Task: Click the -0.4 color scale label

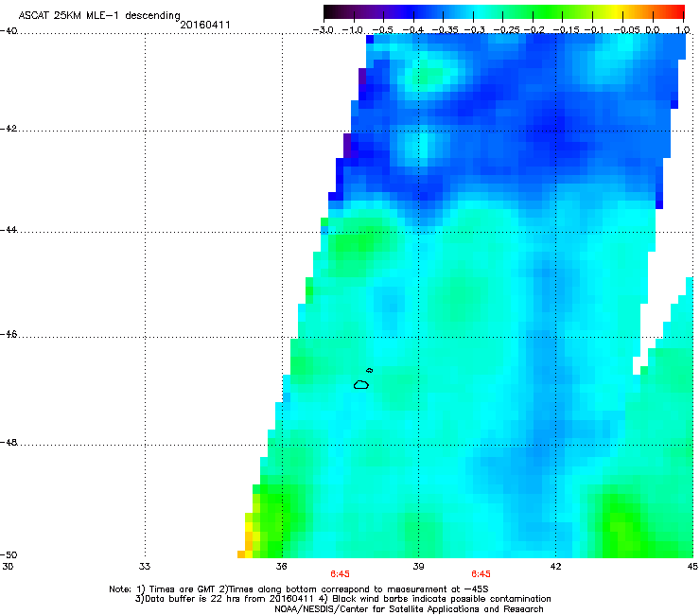Action: pos(412,30)
